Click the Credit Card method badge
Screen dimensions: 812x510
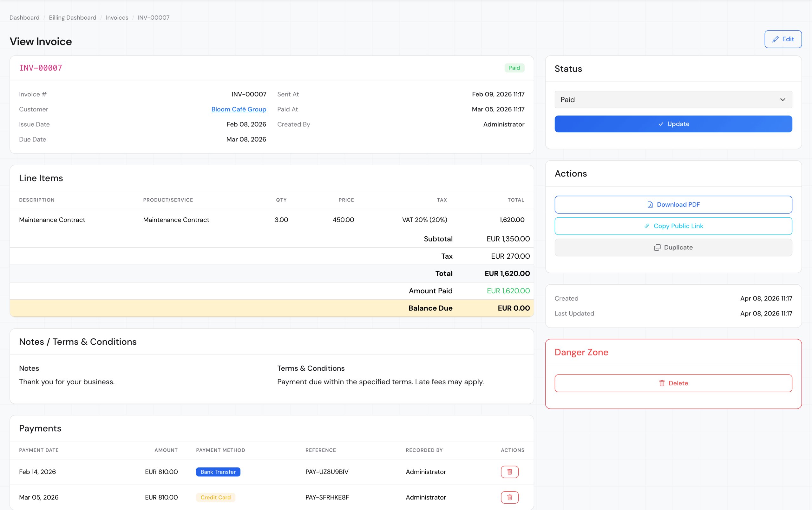[x=215, y=497]
